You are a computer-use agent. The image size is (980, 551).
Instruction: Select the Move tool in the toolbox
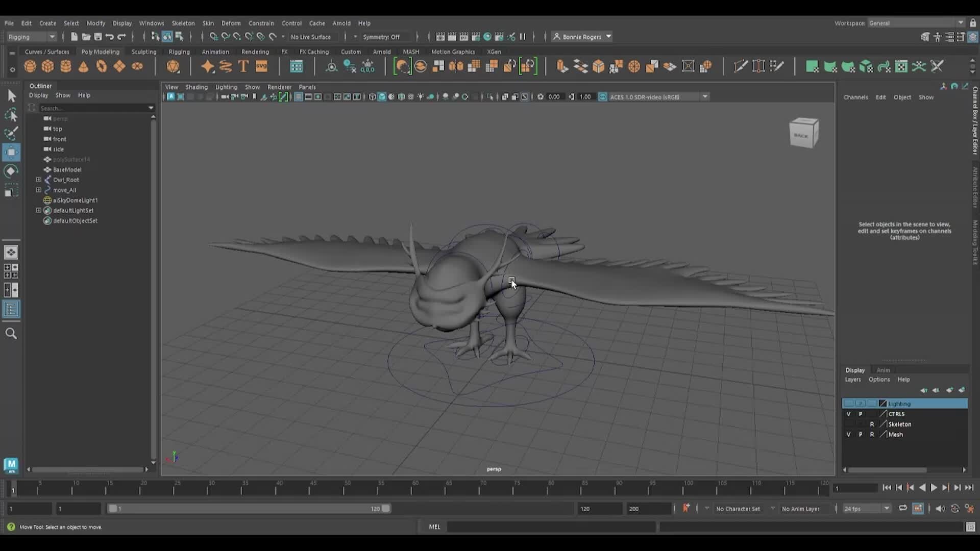coord(11,152)
